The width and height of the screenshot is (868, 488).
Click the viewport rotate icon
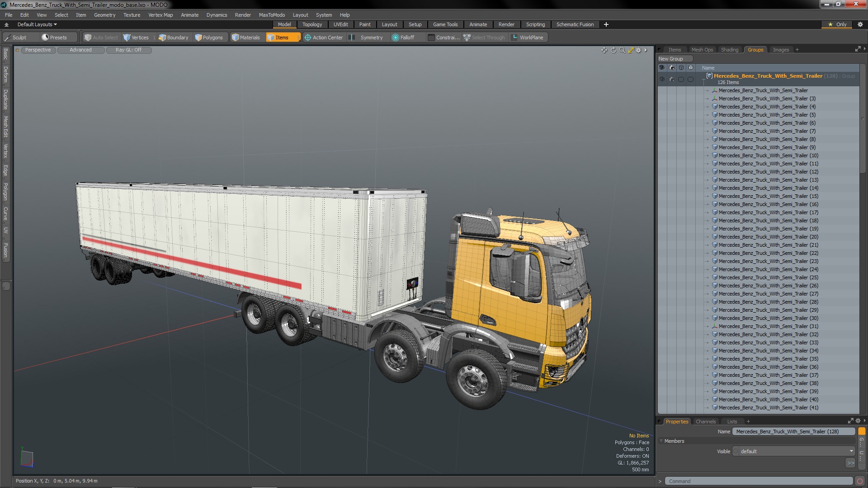[x=613, y=50]
